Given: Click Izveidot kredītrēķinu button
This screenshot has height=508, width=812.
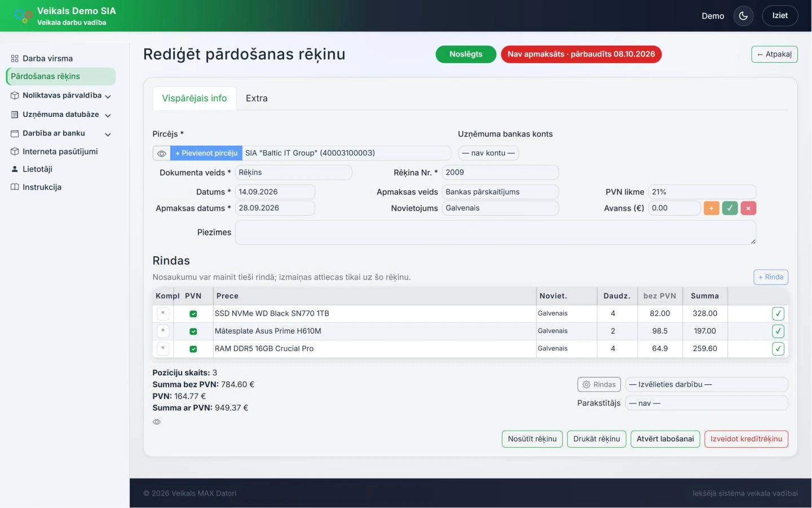Looking at the screenshot, I should tap(747, 439).
